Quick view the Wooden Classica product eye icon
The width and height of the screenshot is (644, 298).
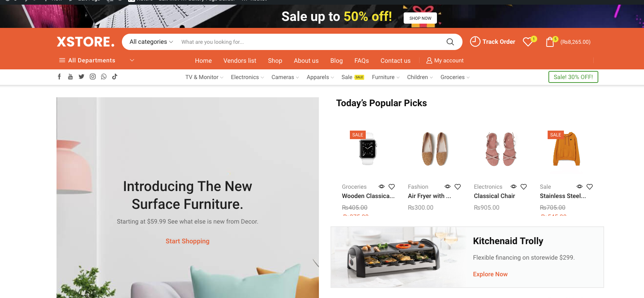(381, 187)
